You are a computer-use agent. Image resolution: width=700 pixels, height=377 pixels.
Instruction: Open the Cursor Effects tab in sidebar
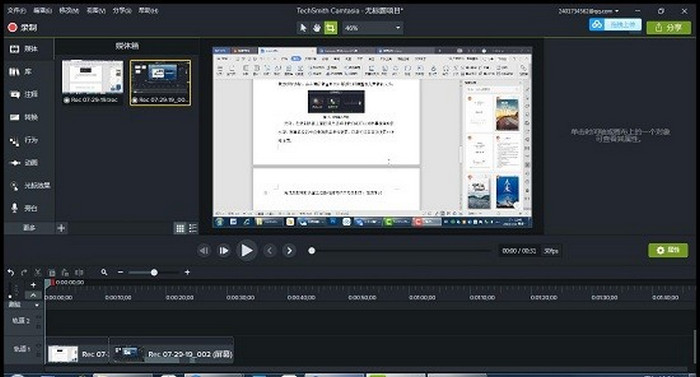pos(29,185)
